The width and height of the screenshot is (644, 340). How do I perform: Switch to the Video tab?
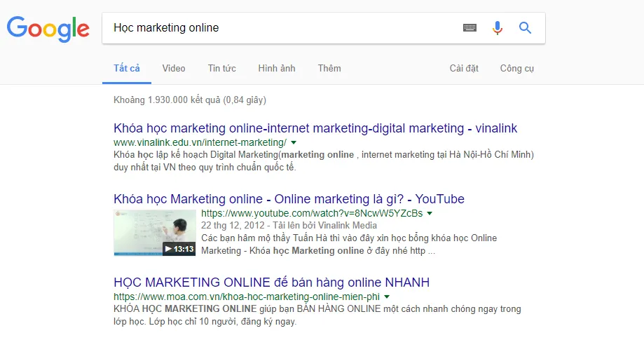174,69
